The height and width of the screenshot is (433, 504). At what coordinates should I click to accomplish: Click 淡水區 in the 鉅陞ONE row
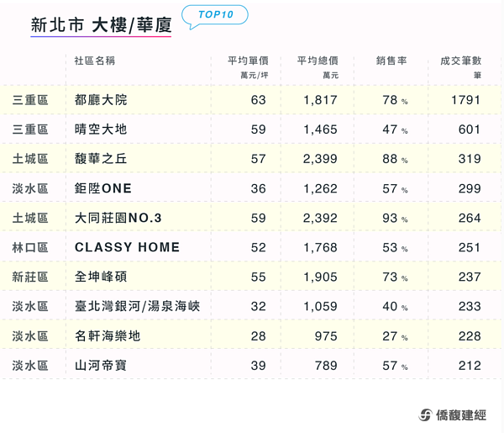[x=30, y=188]
